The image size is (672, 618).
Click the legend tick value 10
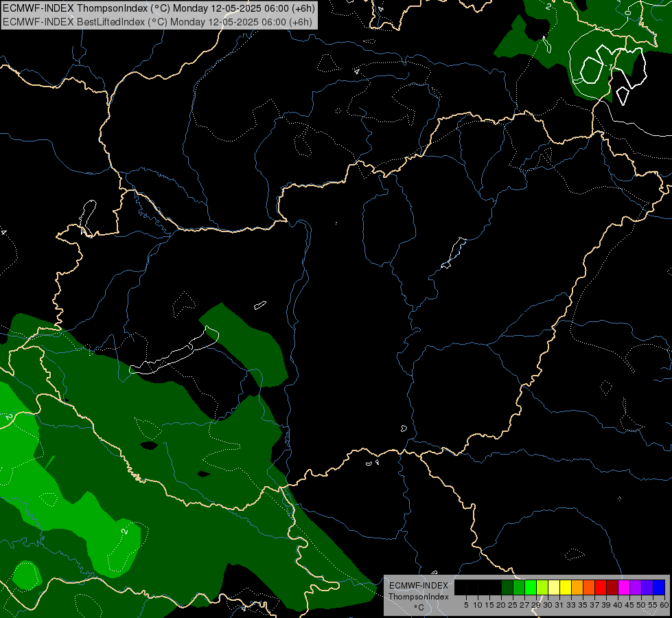(x=478, y=605)
